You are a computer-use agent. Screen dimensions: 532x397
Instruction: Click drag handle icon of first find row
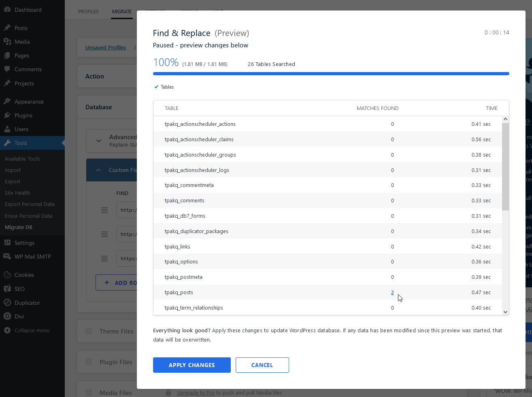coord(104,210)
